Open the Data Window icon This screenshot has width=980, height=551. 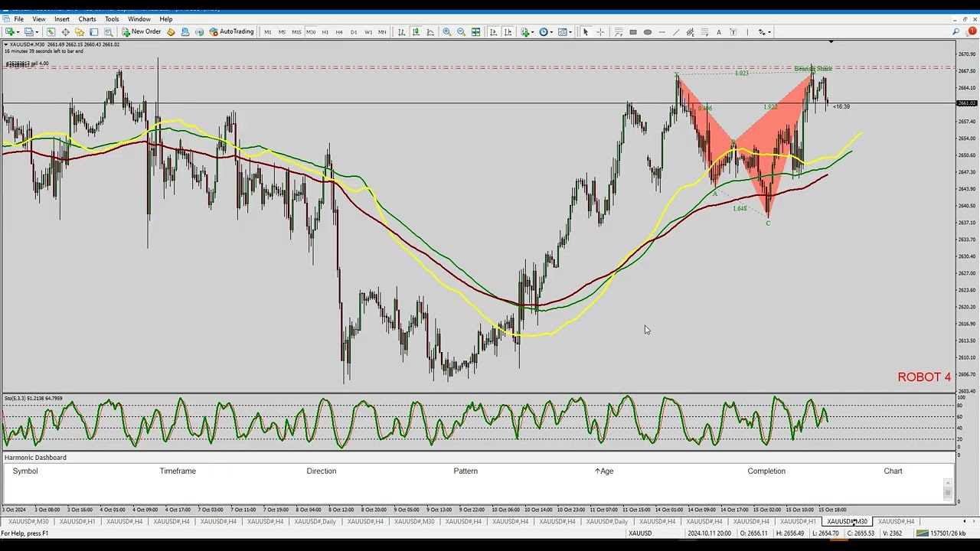pyautogui.click(x=65, y=32)
